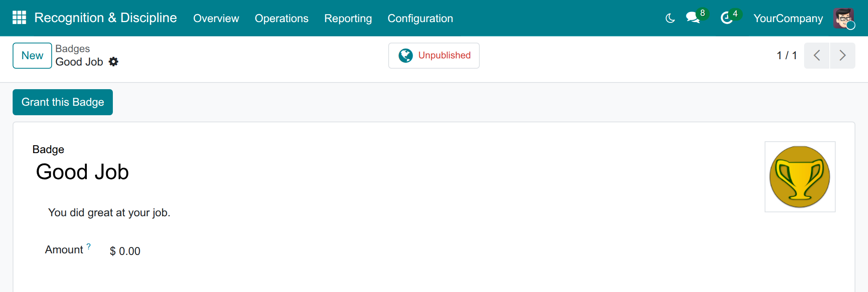Go to the previous record arrow
Screen dimensions: 868x292
817,56
